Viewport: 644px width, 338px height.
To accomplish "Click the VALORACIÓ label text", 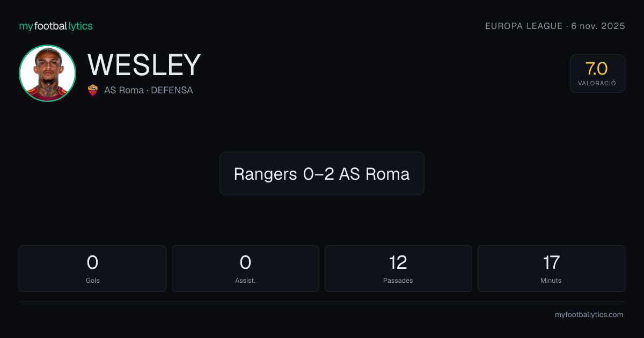I will point(597,83).
